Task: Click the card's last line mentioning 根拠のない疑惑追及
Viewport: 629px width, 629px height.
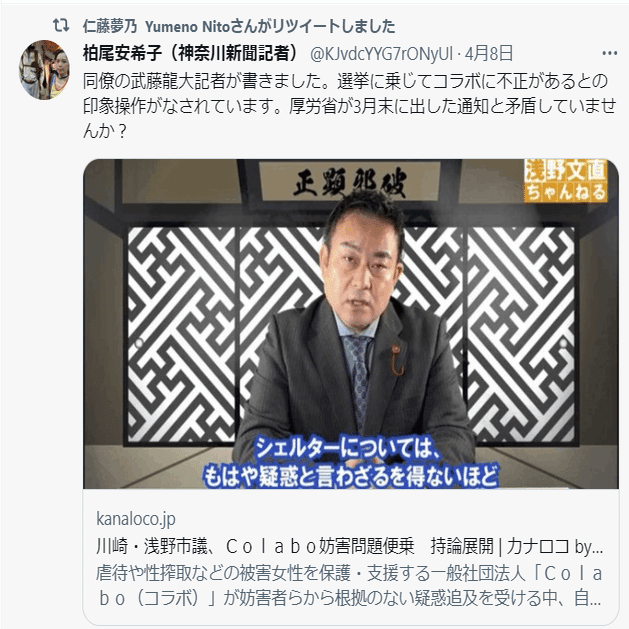Action: (x=349, y=599)
